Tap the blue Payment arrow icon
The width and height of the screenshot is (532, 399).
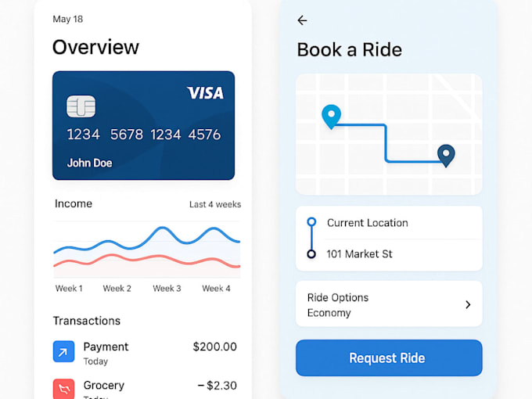pos(63,351)
